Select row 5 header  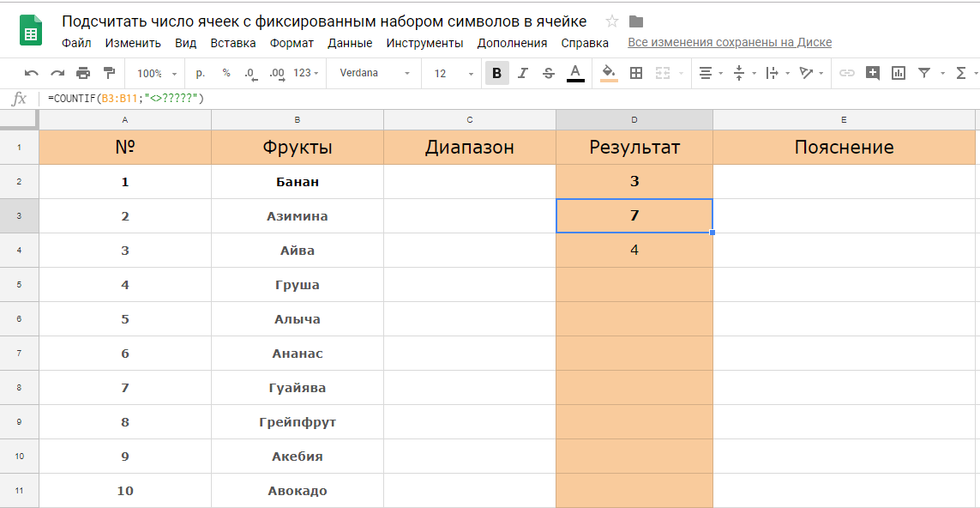tap(20, 285)
